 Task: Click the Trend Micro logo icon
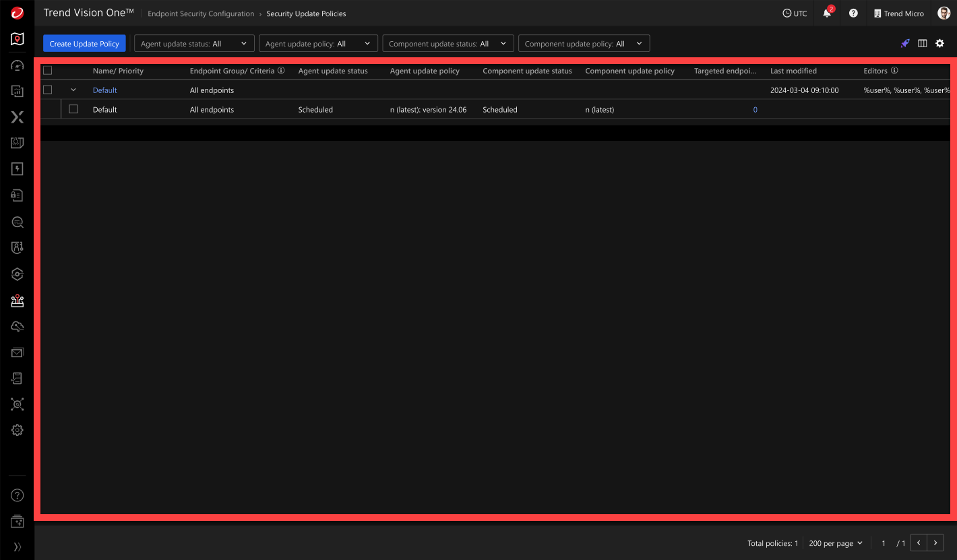click(x=18, y=13)
